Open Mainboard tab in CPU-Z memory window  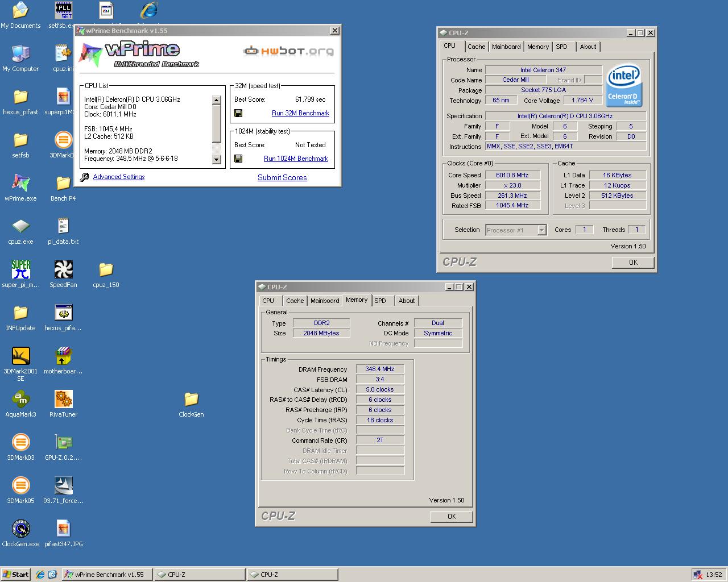click(x=325, y=301)
